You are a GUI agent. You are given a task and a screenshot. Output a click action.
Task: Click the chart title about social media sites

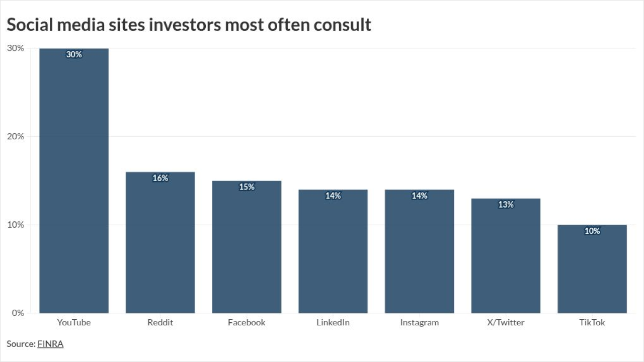pyautogui.click(x=189, y=24)
